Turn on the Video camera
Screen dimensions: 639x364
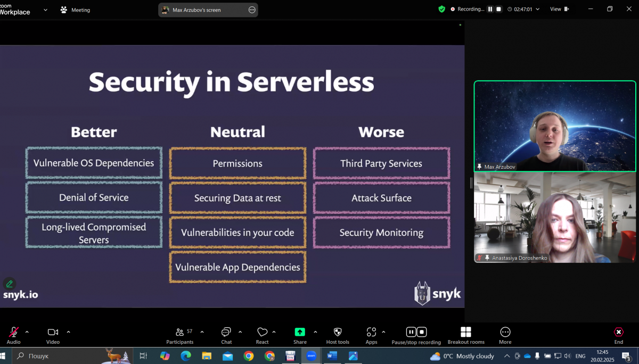tap(53, 332)
